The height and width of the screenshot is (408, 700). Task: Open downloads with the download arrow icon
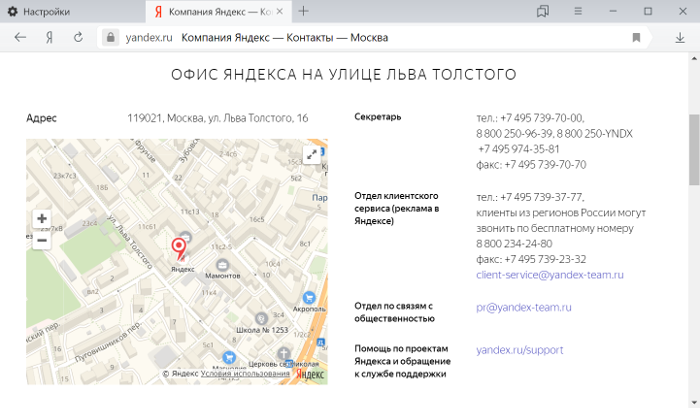point(680,37)
